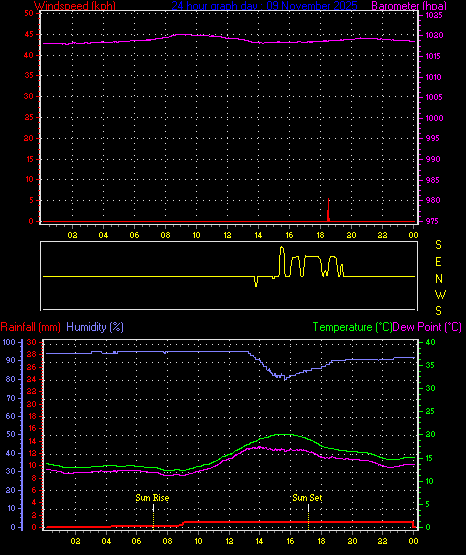The height and width of the screenshot is (555, 466).
Task: Click the Sun Set marker line
Action: pyautogui.click(x=308, y=516)
